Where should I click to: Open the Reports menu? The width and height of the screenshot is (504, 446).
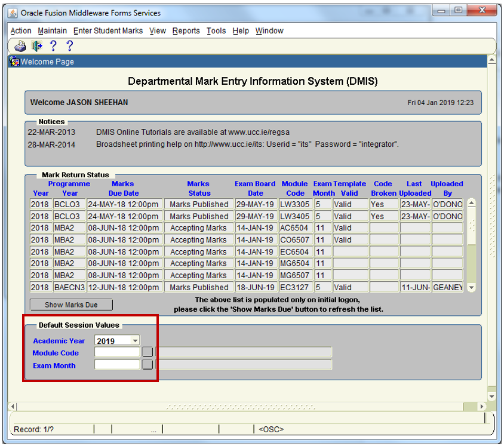coord(186,31)
